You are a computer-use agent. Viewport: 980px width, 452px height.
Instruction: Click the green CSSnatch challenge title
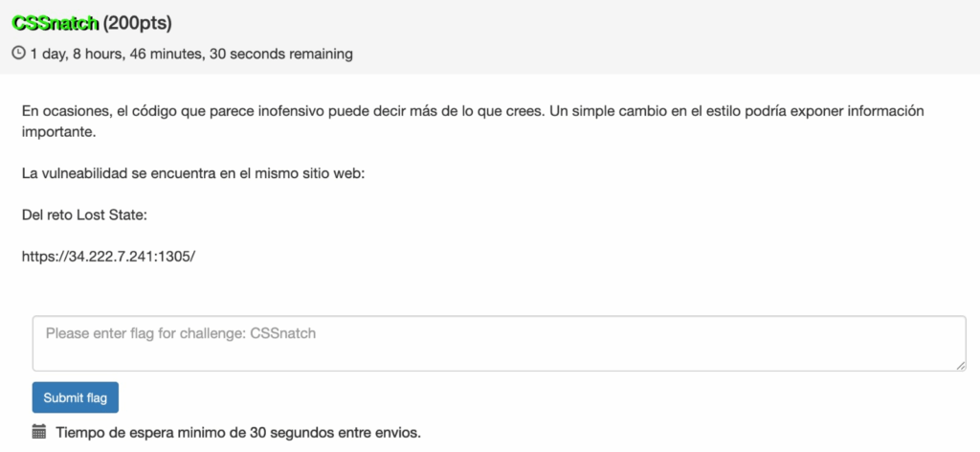pos(56,22)
